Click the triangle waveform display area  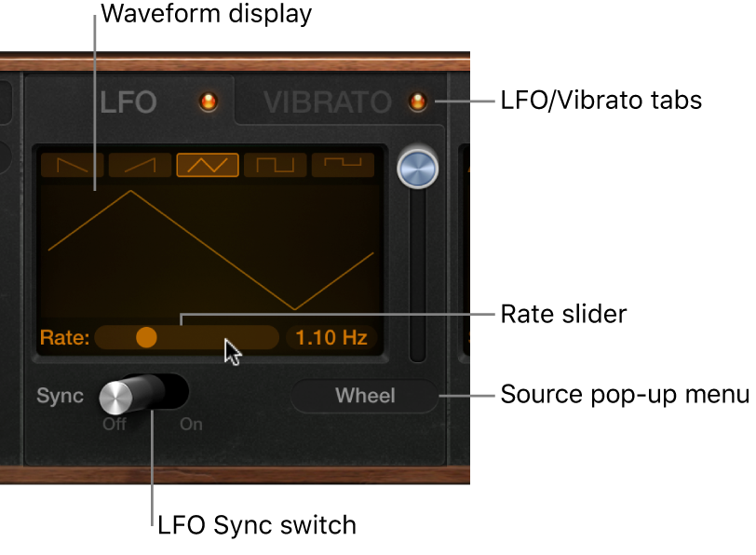(211, 250)
